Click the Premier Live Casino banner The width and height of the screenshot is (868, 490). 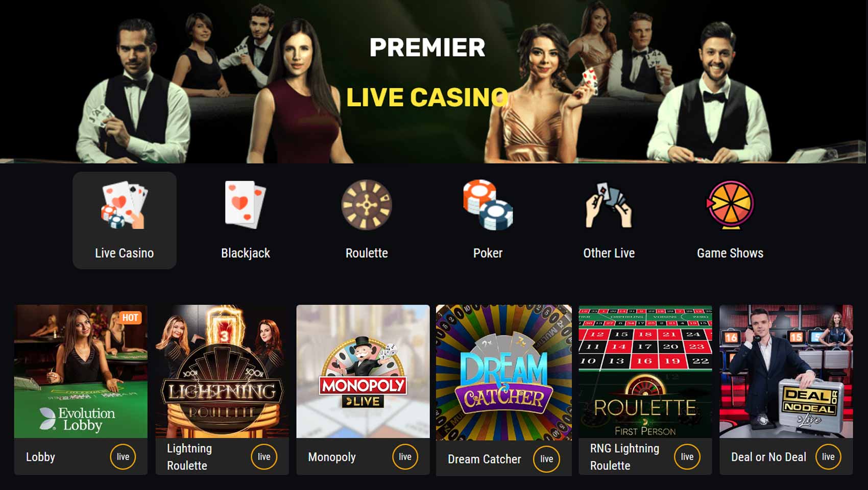(x=434, y=82)
